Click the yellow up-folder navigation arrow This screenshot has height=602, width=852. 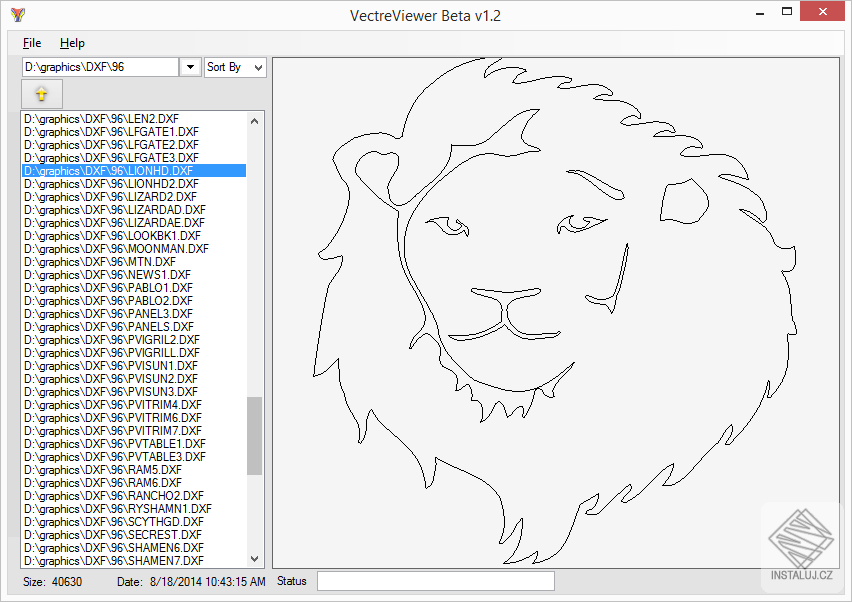pyautogui.click(x=42, y=93)
